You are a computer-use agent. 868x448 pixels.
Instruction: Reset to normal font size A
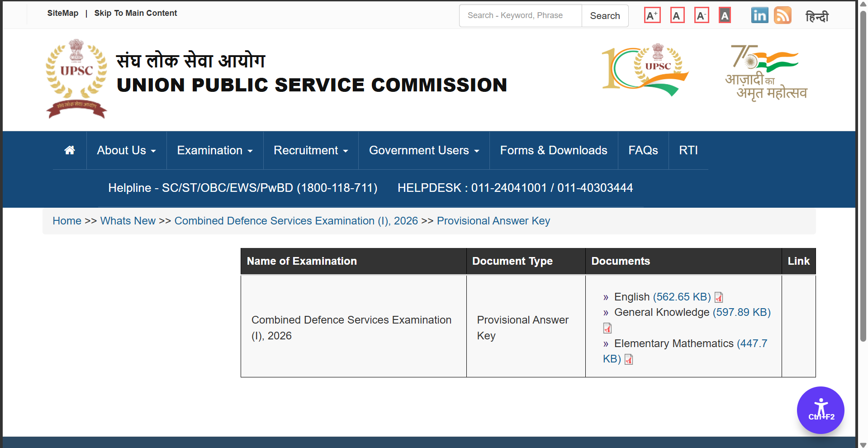click(677, 16)
